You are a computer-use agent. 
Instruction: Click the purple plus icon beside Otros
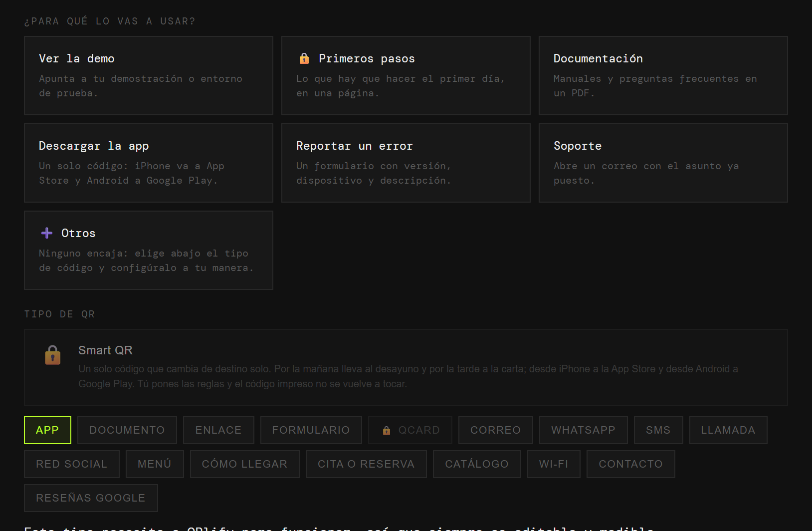pyautogui.click(x=47, y=233)
